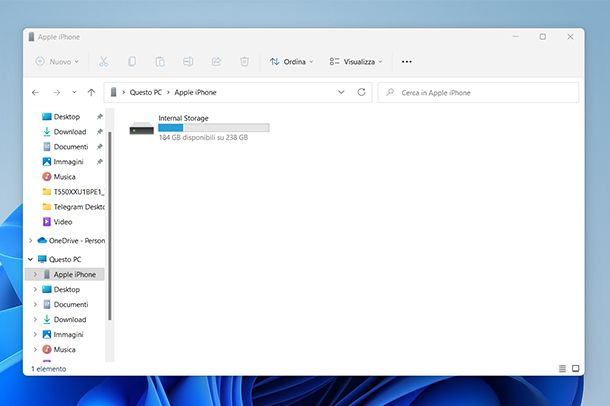Screen dimensions: 610x406
Task: Click the Rename icon in toolbar
Action: pyautogui.click(x=188, y=61)
